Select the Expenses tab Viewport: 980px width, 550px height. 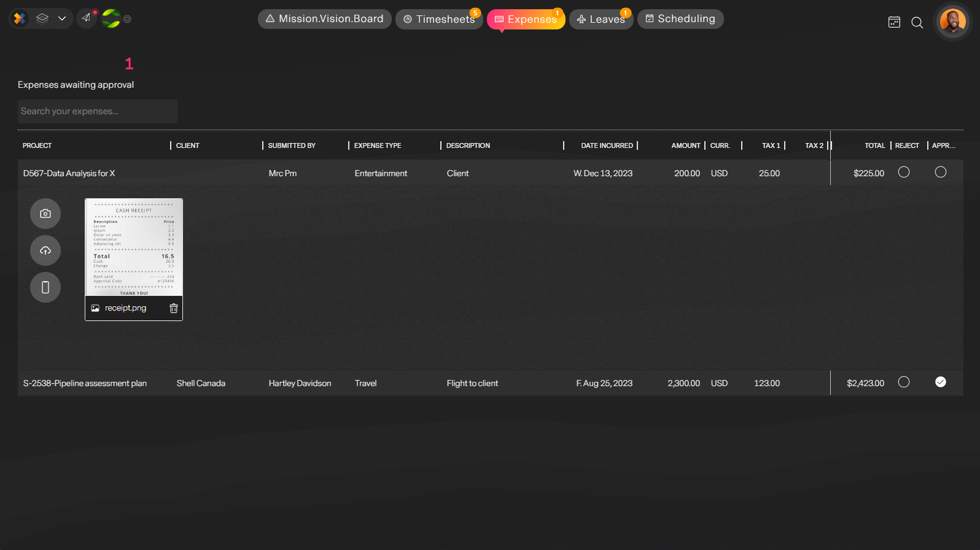(x=526, y=19)
